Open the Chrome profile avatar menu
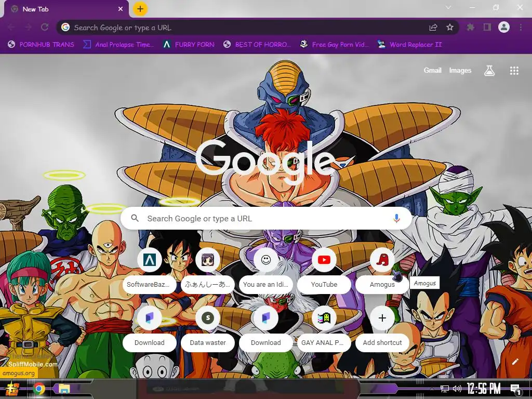The height and width of the screenshot is (399, 532). click(x=504, y=27)
